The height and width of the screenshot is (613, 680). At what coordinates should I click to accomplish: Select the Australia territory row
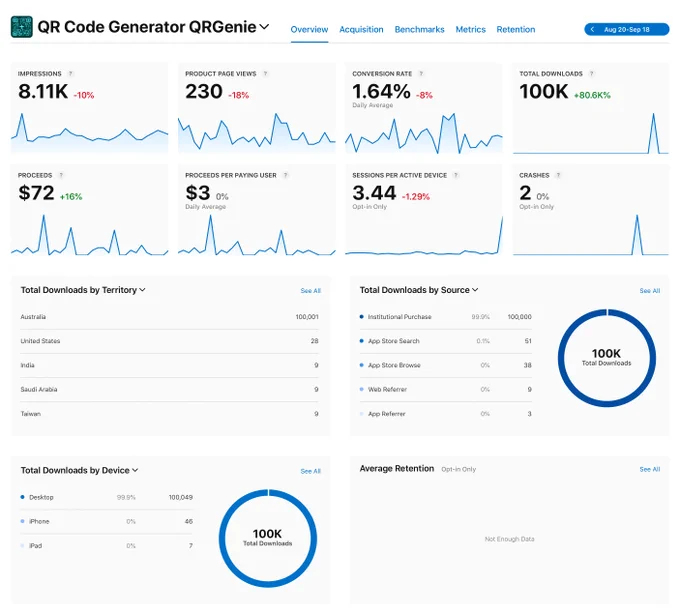point(170,317)
